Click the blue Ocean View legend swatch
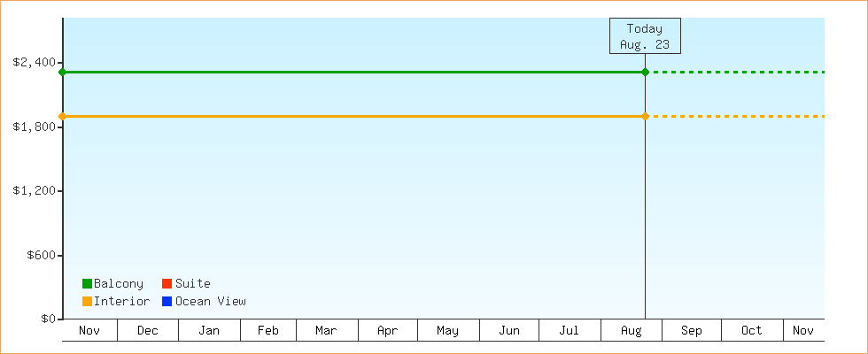This screenshot has width=868, height=354. 167,302
